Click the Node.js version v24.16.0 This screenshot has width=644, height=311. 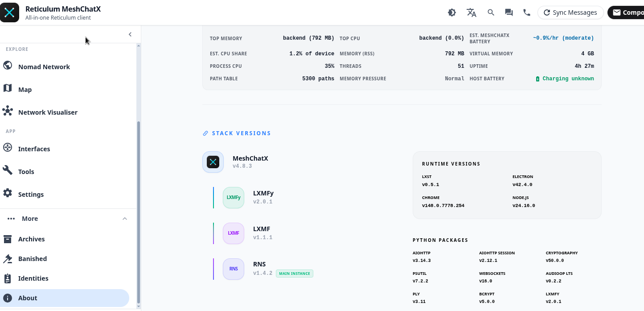(x=524, y=206)
